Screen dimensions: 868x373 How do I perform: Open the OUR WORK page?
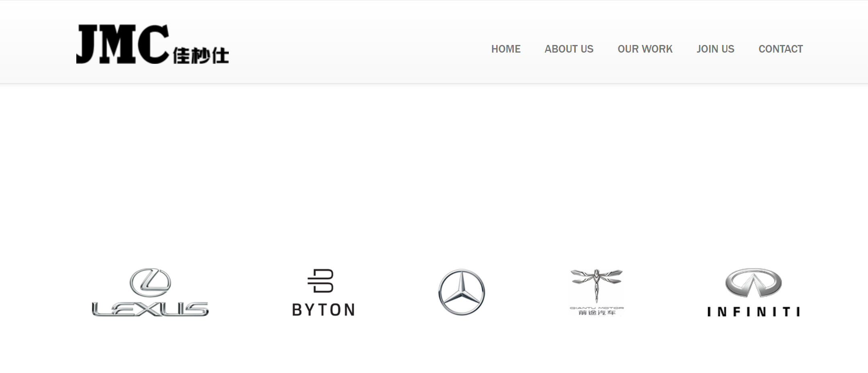click(x=645, y=49)
